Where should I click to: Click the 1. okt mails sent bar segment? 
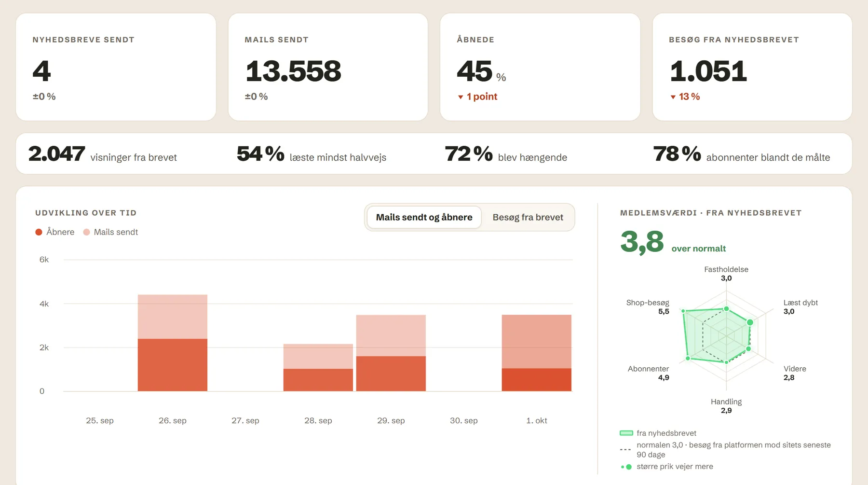(x=536, y=342)
